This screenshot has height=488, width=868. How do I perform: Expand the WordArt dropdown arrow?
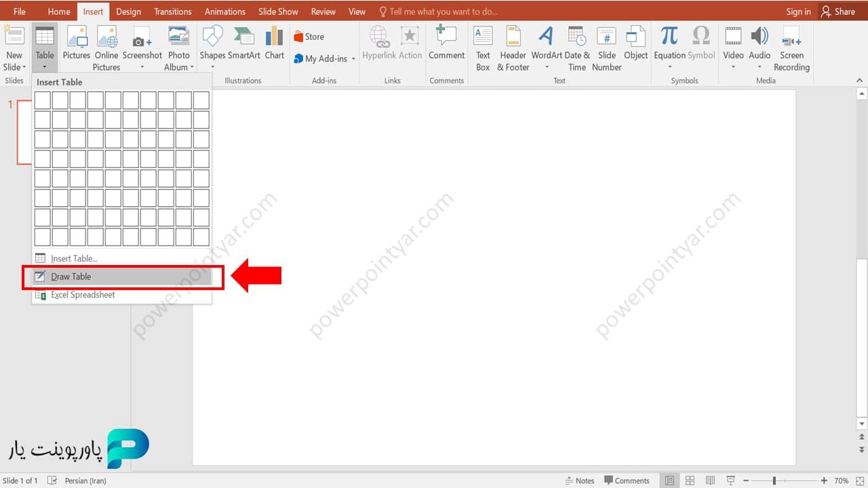point(547,68)
